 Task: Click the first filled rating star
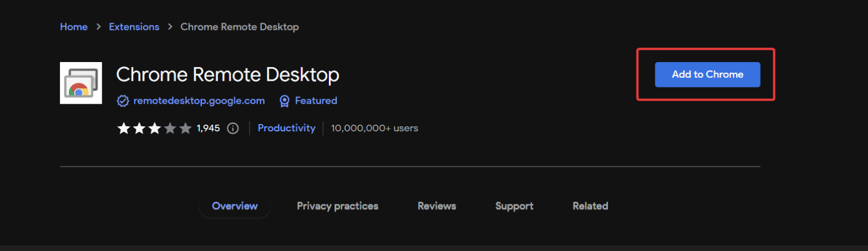123,129
